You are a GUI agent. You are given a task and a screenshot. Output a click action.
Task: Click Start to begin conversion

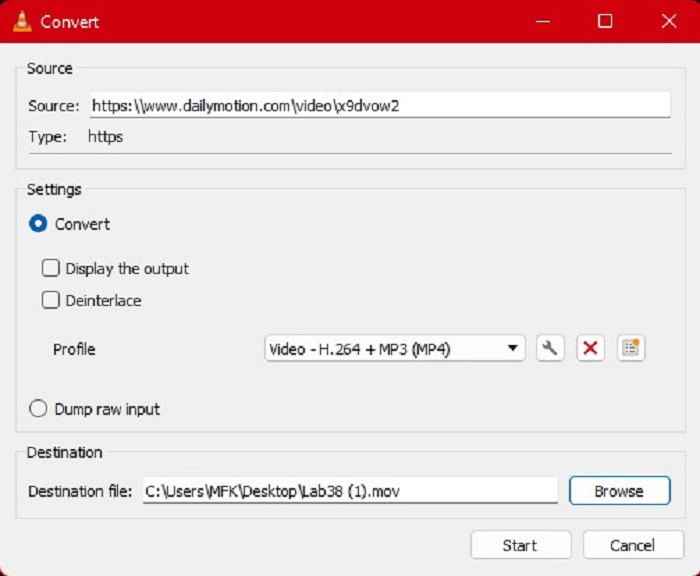coord(521,545)
